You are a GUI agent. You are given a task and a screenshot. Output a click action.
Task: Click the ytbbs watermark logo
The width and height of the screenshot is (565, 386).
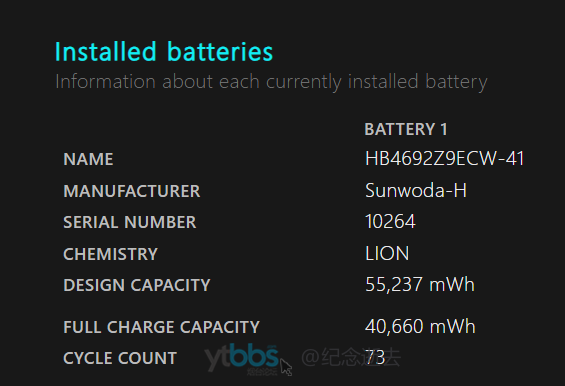coord(241,358)
